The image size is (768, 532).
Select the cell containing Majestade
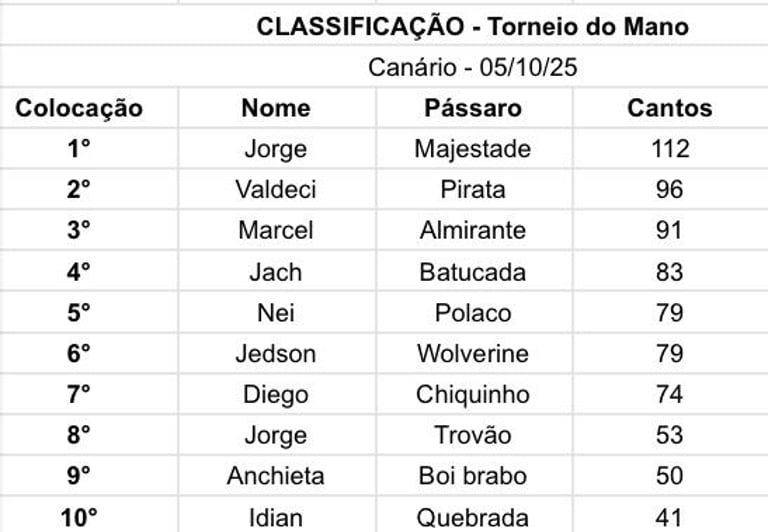point(474,148)
